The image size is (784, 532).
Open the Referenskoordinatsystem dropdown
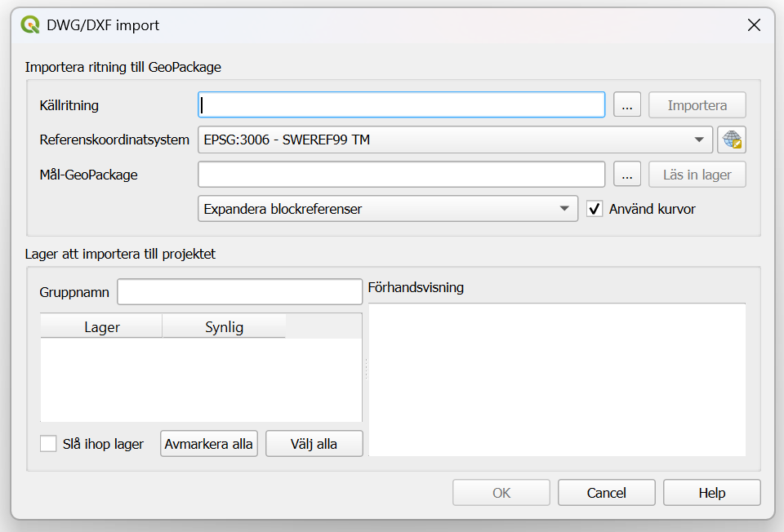point(455,140)
